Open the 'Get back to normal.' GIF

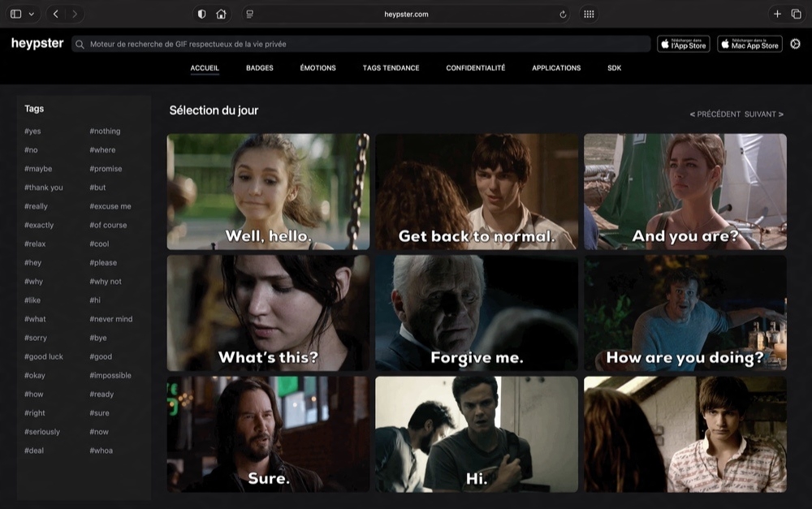pos(477,192)
